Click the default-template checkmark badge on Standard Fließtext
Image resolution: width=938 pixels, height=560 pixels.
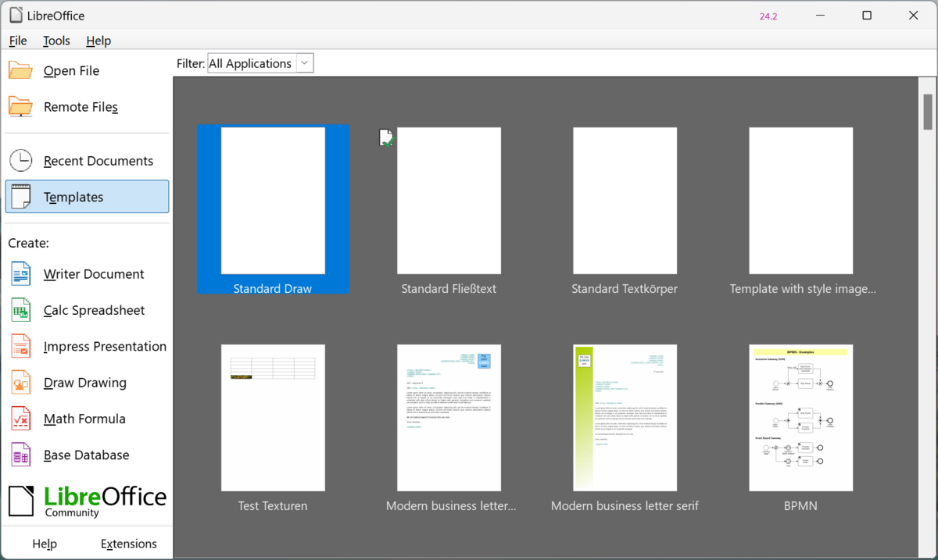tap(387, 139)
